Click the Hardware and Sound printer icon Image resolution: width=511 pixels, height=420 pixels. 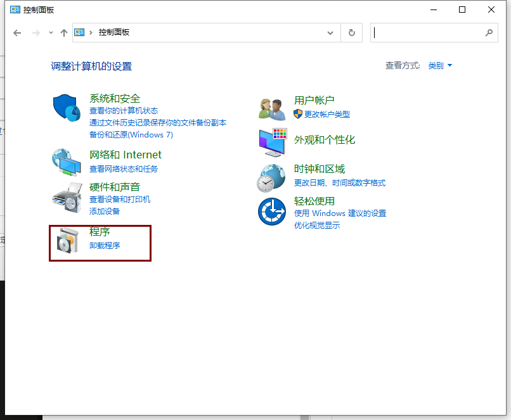pyautogui.click(x=67, y=198)
